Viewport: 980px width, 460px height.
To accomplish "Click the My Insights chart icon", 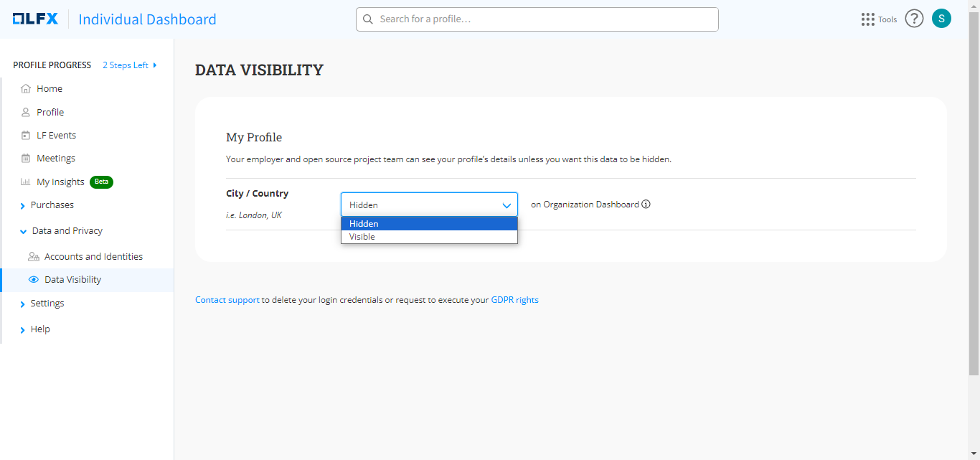I will [x=26, y=182].
